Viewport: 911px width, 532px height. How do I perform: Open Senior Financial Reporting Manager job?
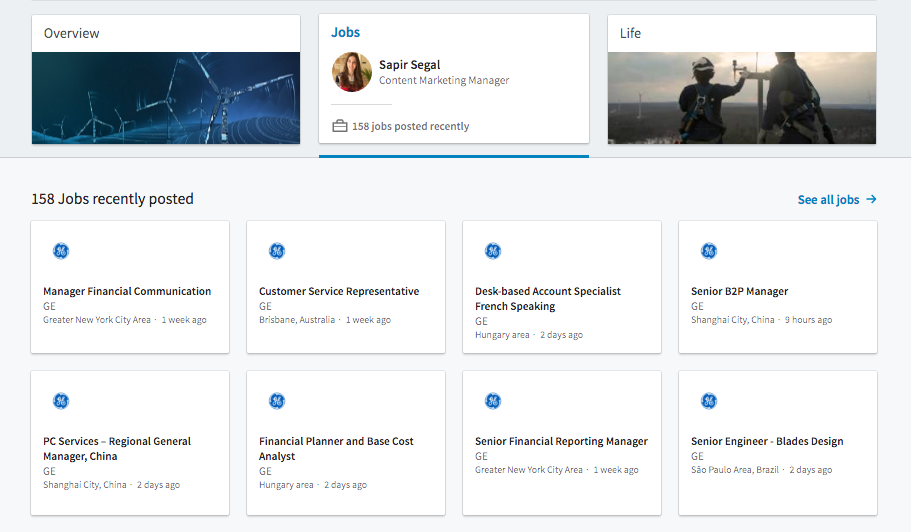[x=561, y=441]
